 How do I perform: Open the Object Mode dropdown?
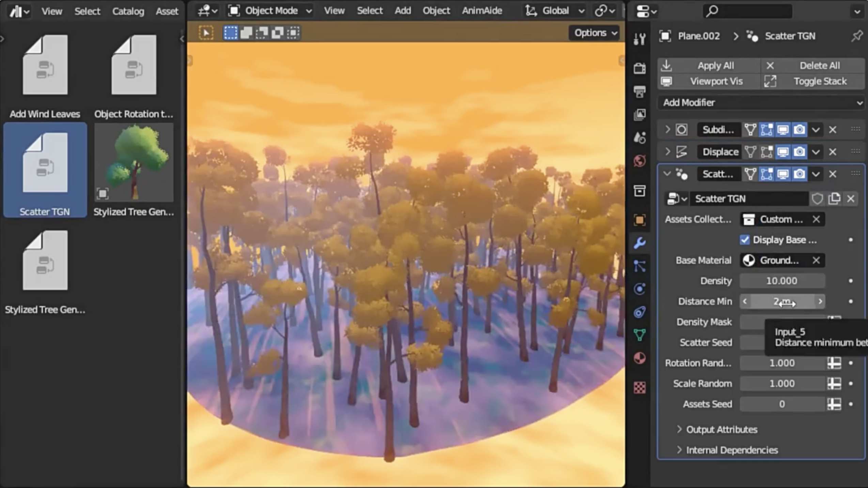click(271, 11)
